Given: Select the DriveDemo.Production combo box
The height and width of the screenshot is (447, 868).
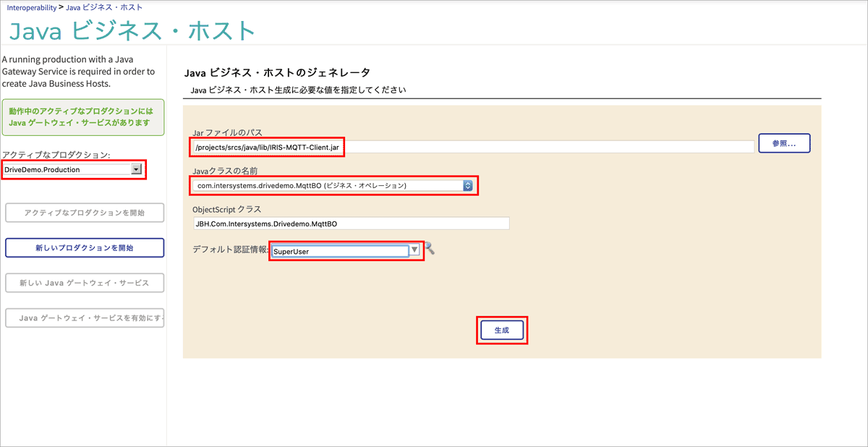Looking at the screenshot, I should tap(72, 169).
